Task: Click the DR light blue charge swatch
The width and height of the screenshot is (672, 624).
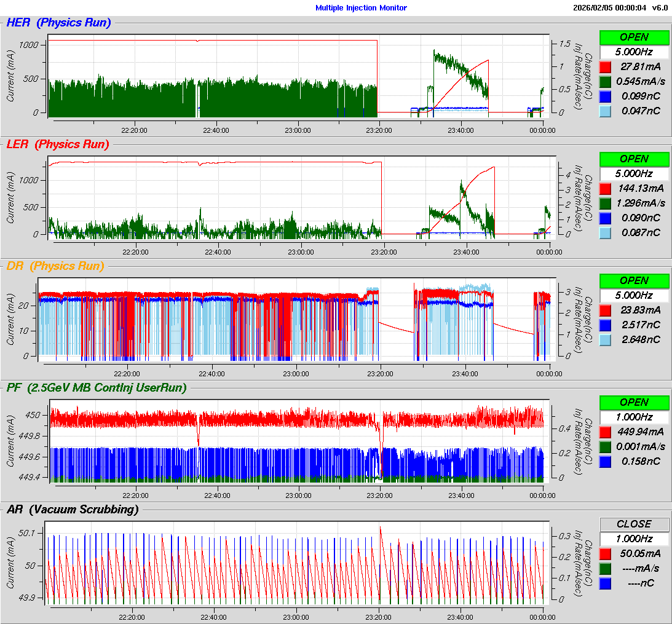Action: tap(606, 339)
